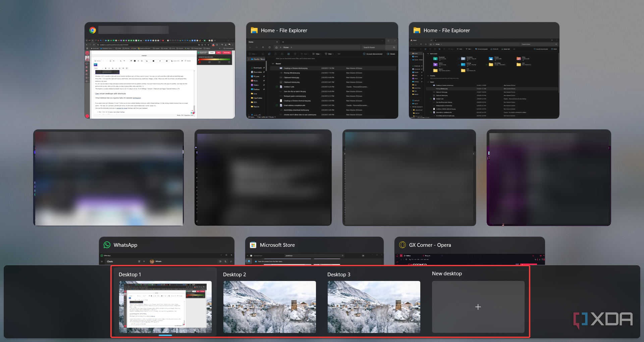Click the New desktop plus button
The image size is (644, 342).
coord(478,307)
